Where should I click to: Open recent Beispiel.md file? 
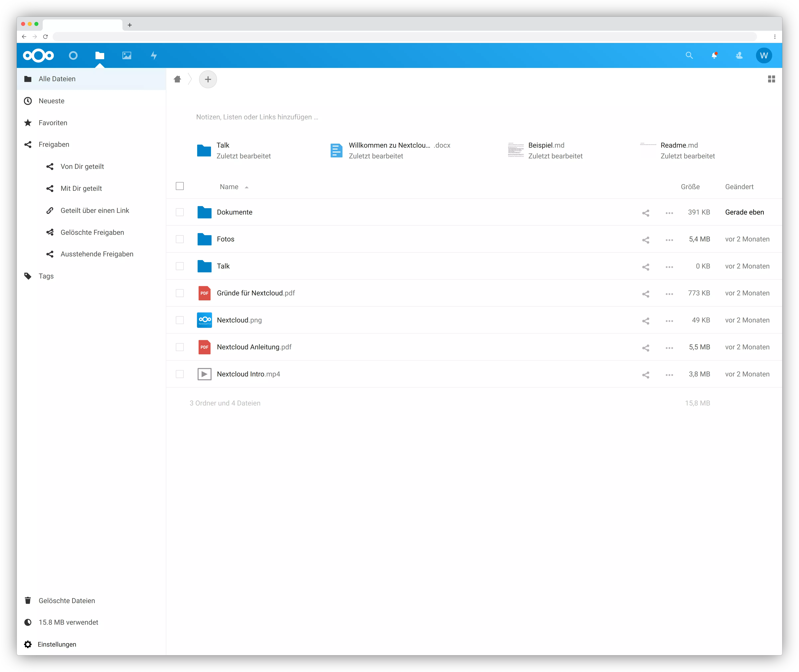point(545,150)
